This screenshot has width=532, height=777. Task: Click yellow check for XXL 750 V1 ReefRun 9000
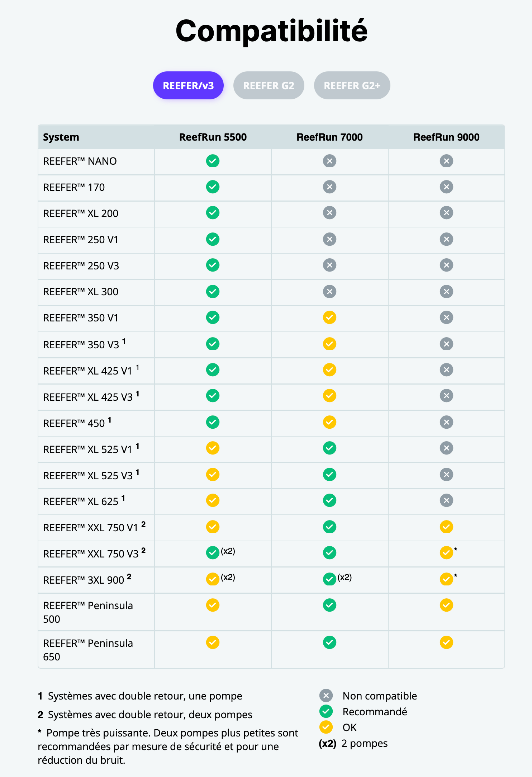pos(446,527)
